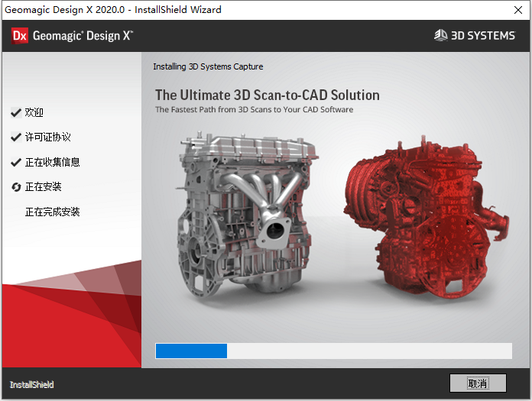Click the "Fastest Path from 3D Scans" subtitle
The height and width of the screenshot is (401, 532).
coord(254,109)
